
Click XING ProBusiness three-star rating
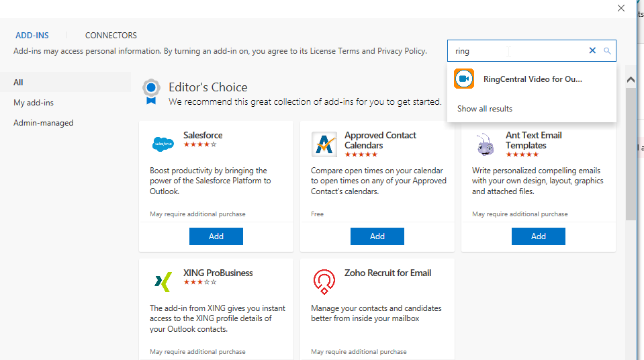(x=200, y=282)
